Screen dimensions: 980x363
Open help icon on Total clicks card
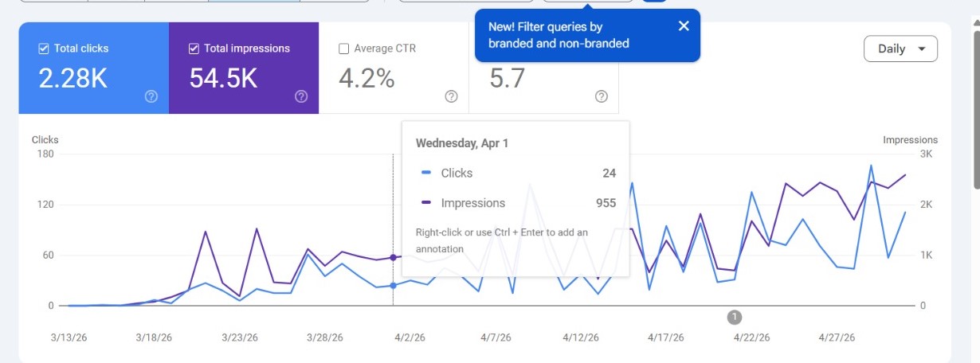click(x=151, y=96)
